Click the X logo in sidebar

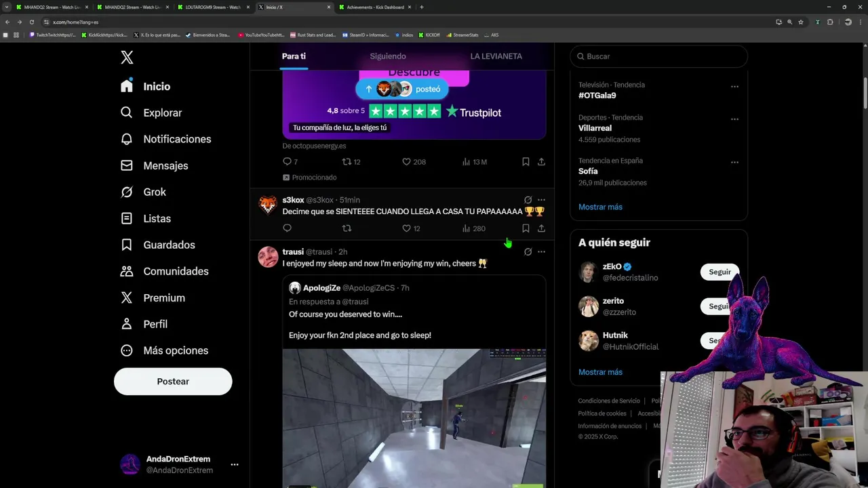pos(127,58)
